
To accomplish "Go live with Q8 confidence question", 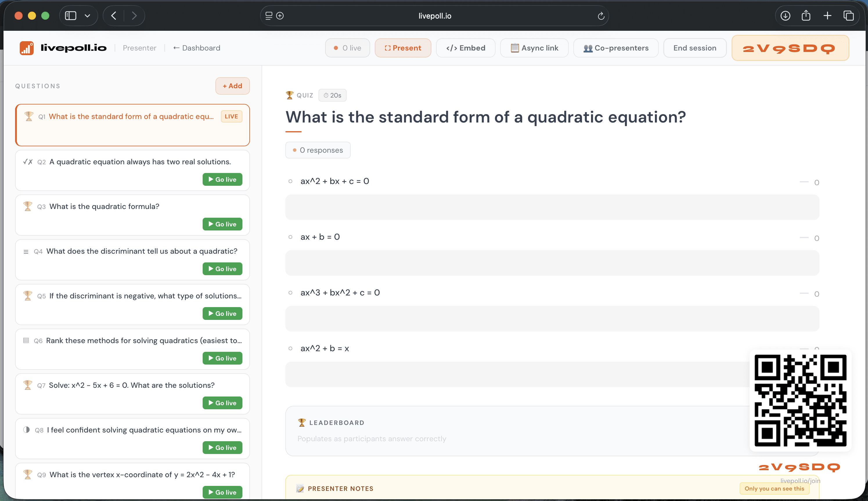I will pos(222,448).
